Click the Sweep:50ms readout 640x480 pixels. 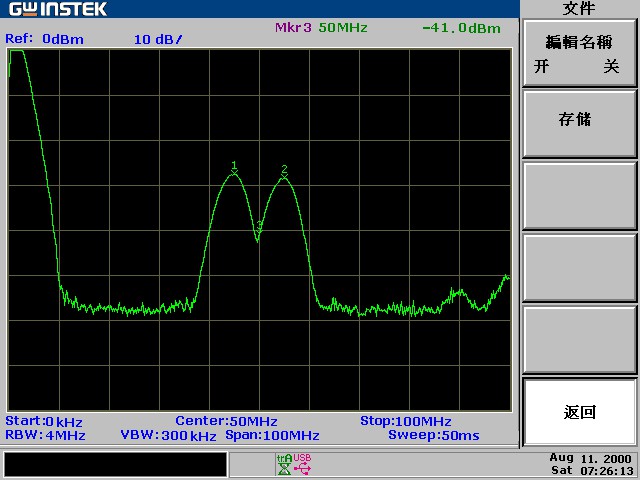click(x=434, y=436)
